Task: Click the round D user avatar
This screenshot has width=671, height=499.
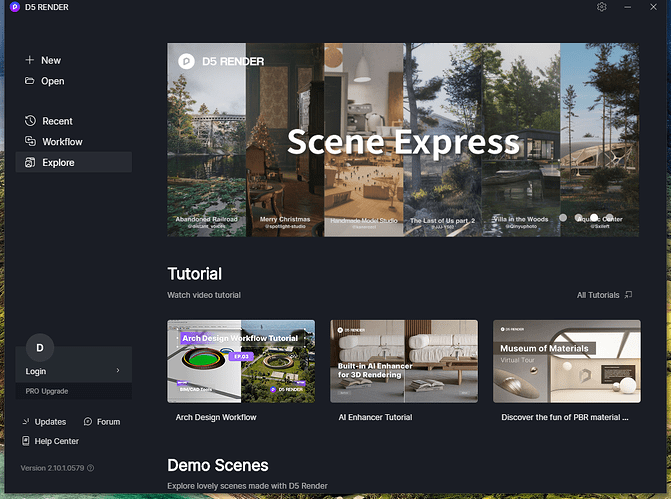Action: click(x=40, y=348)
